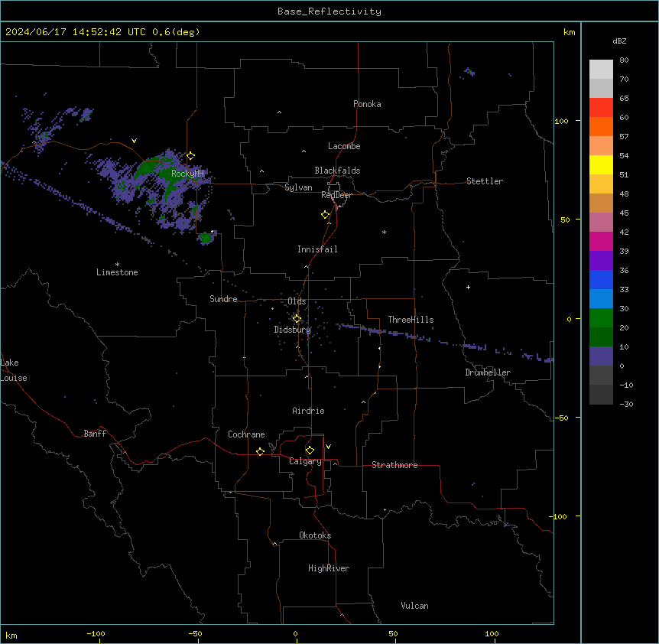Pick the orange 57-60 dBZ legend swatch
The height and width of the screenshot is (644, 659).
point(601,126)
